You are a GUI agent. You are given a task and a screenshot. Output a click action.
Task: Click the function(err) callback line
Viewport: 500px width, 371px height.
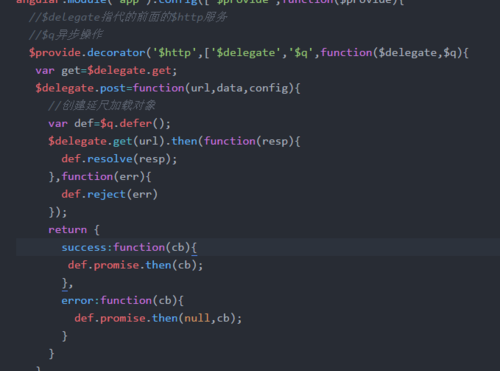click(100, 177)
